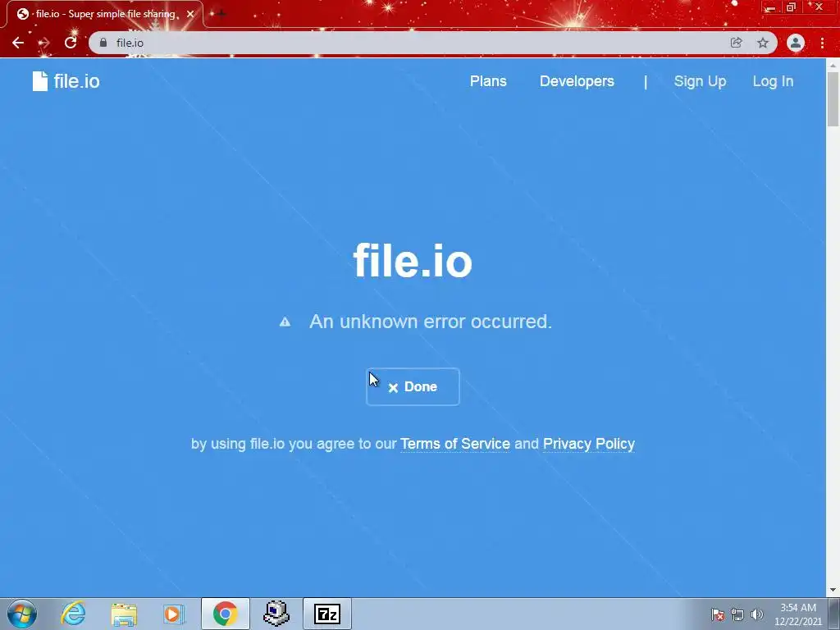Click the Done button
The width and height of the screenshot is (840, 630).
[413, 387]
